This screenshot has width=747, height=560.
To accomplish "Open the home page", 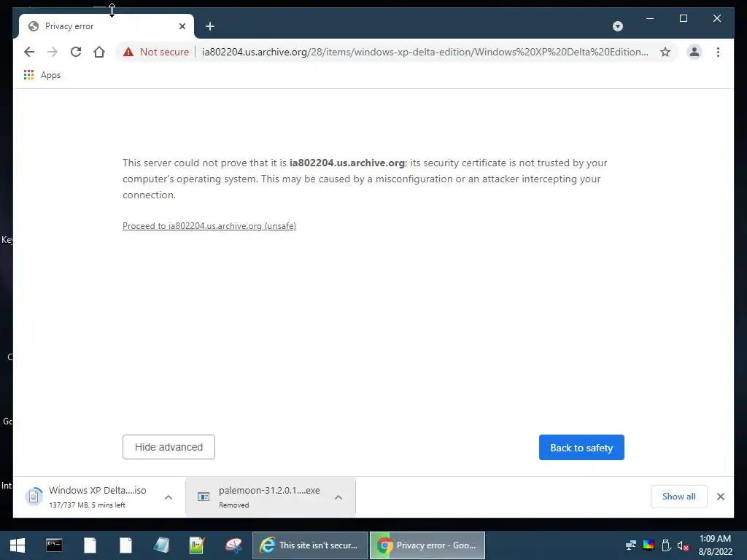I will (x=99, y=52).
